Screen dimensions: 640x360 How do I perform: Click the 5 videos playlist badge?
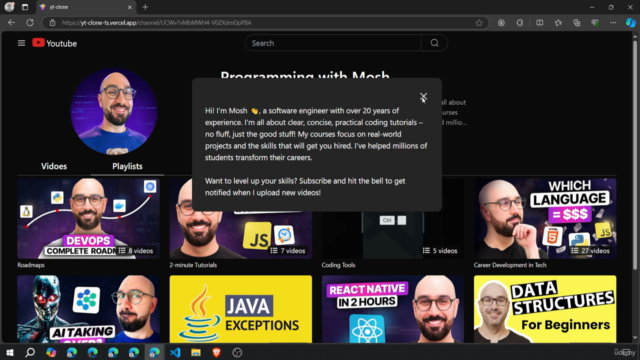[x=440, y=251]
